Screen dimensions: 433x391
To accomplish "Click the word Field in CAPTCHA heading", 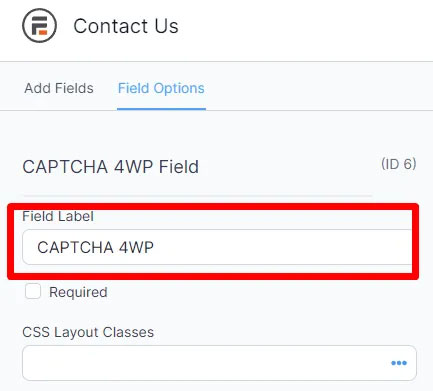I will 179,167.
